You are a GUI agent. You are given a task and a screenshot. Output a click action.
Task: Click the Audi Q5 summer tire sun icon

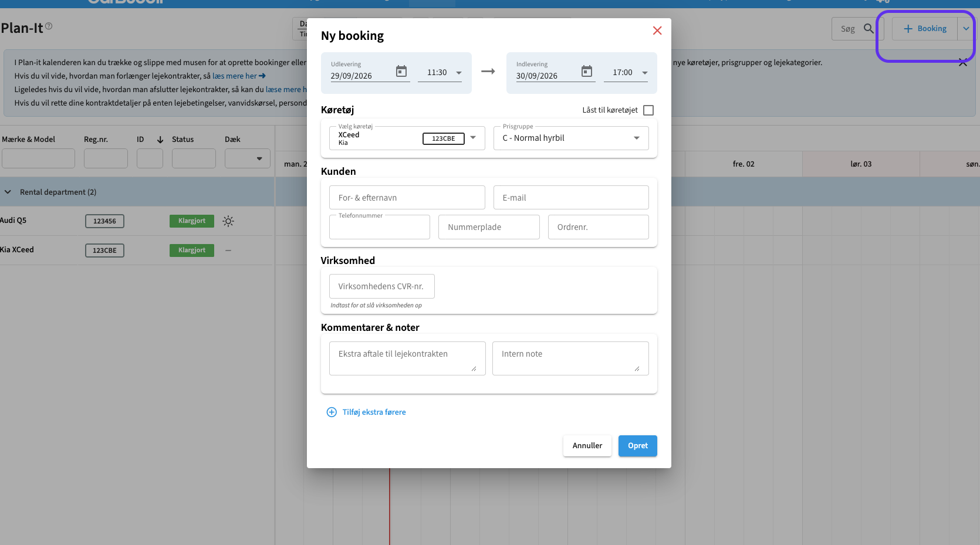pos(228,221)
